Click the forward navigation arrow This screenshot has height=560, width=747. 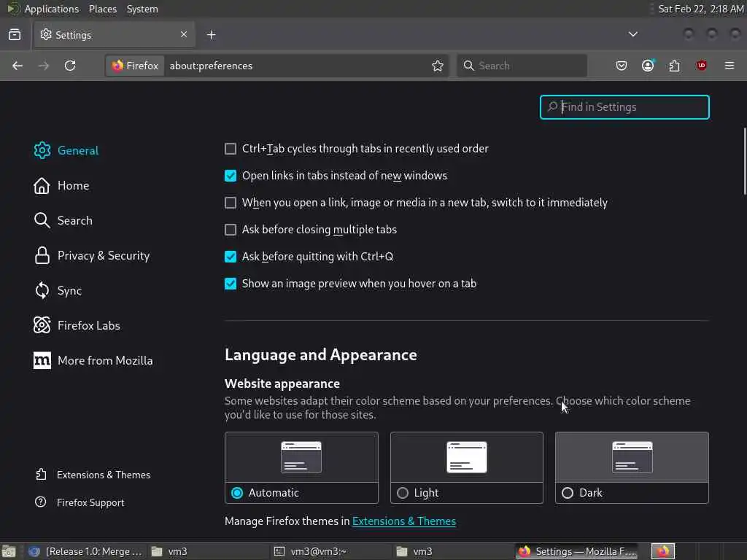[44, 66]
